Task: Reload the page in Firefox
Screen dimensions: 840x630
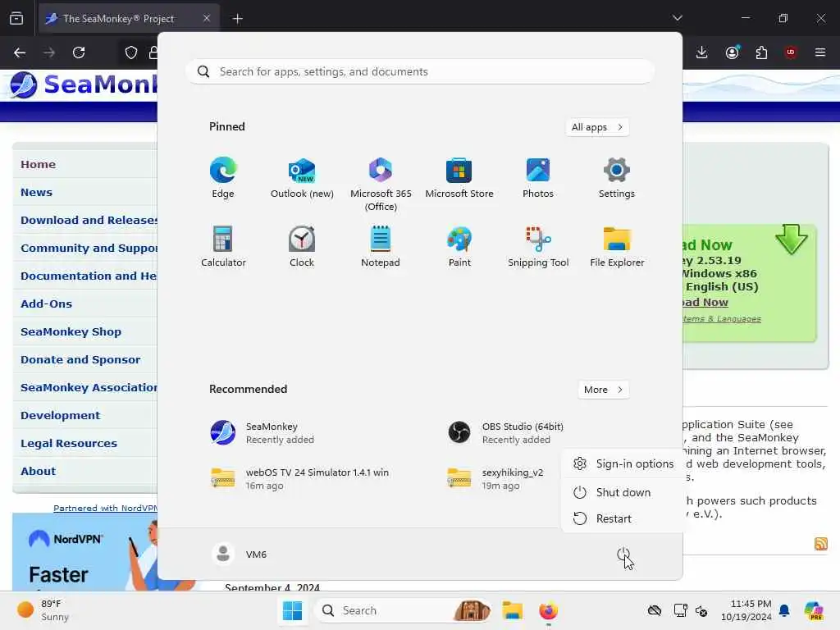Action: 79,52
